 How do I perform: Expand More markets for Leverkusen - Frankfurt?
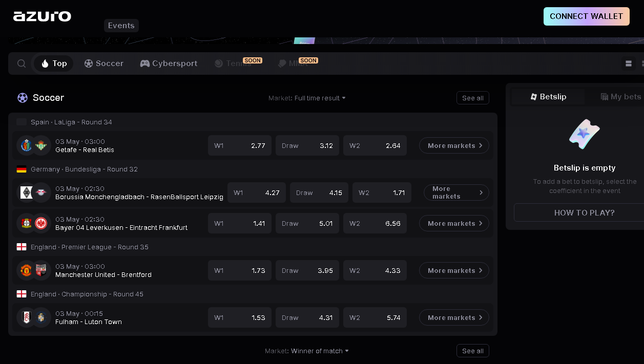point(454,223)
